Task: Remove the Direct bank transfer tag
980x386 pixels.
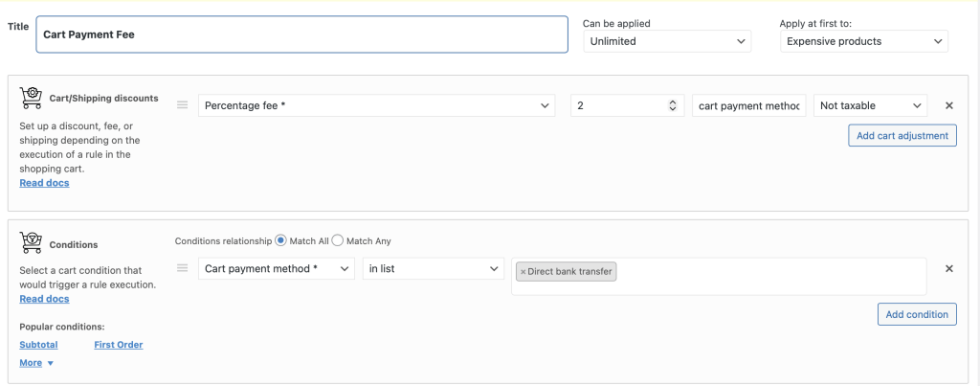Action: [523, 272]
